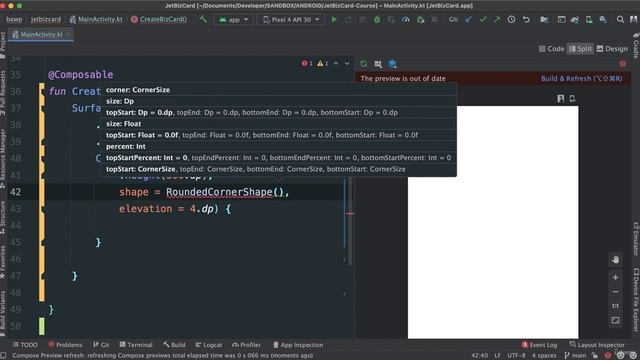Click the Project Structure folder icon
Viewport: 640px width, 360px height.
[544, 19]
